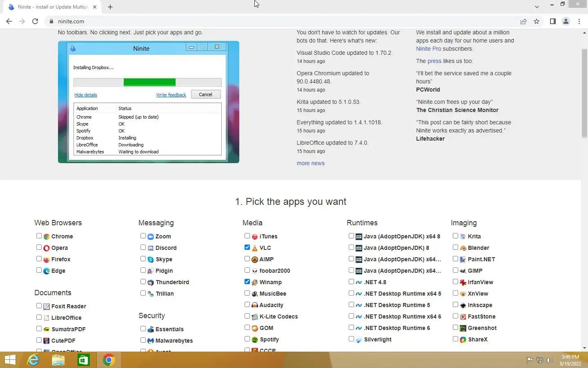The width and height of the screenshot is (588, 368).
Task: Click the Thunderbird app icon
Action: pos(151,282)
